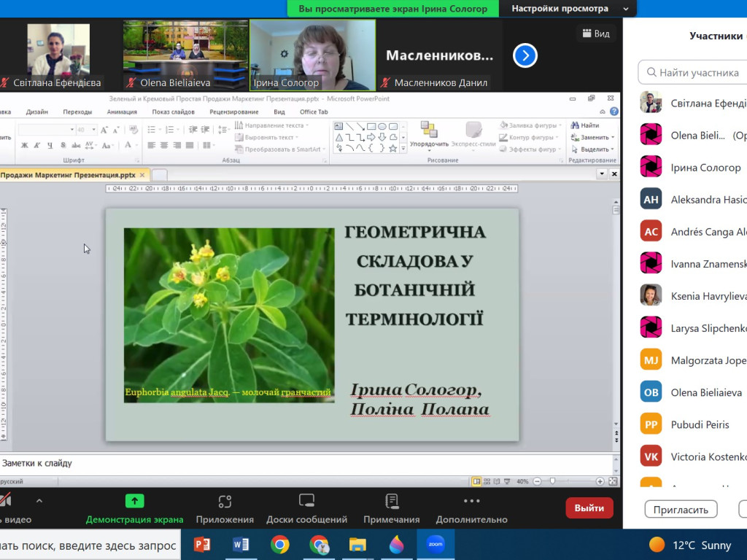Align text left in the Абзац group
This screenshot has width=747, height=560.
(x=152, y=145)
